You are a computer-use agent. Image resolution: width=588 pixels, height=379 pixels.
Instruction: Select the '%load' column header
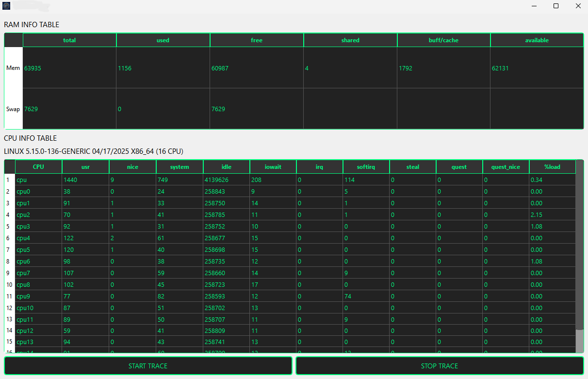pyautogui.click(x=552, y=167)
